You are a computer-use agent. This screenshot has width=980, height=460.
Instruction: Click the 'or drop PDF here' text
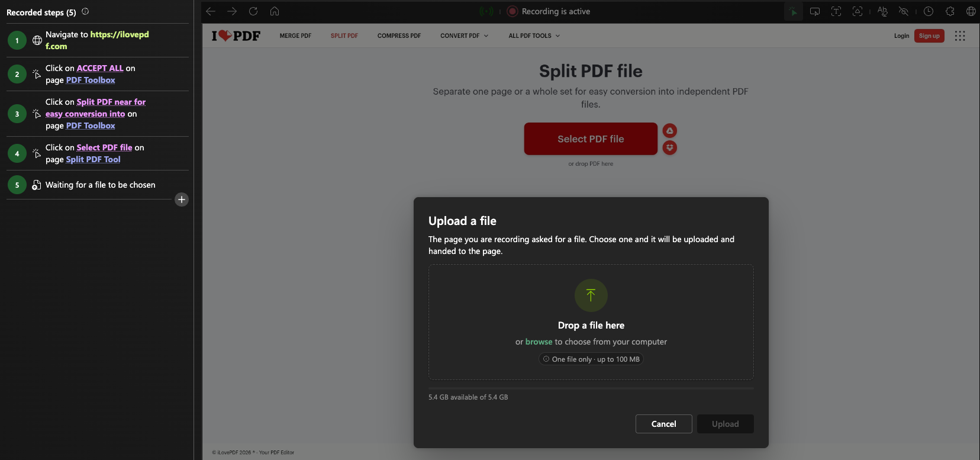pos(591,164)
